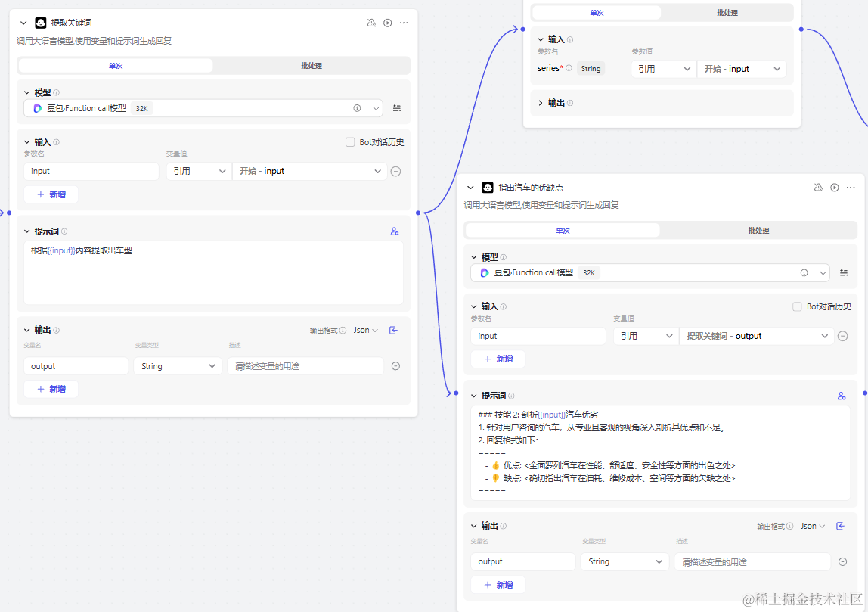The image size is (868, 612).
Task: Select 单次 tab in 指出汽车的优缺点 node
Action: tap(563, 231)
